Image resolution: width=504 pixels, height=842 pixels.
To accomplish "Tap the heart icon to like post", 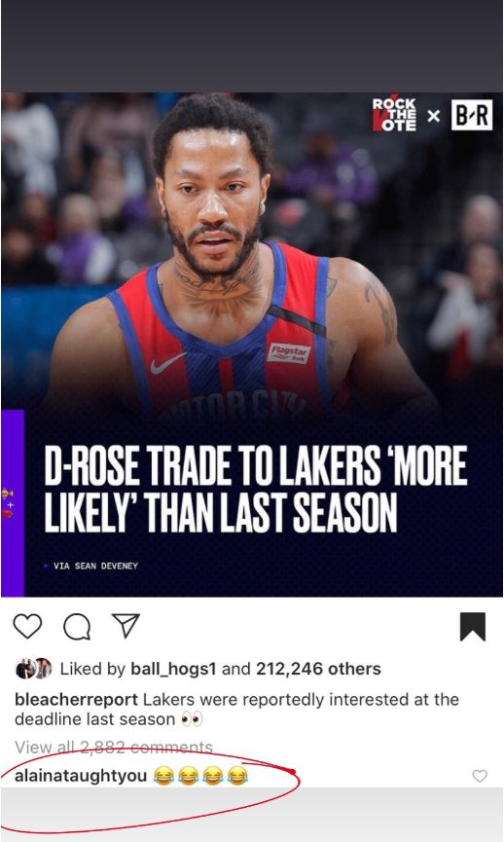I will coord(27,626).
